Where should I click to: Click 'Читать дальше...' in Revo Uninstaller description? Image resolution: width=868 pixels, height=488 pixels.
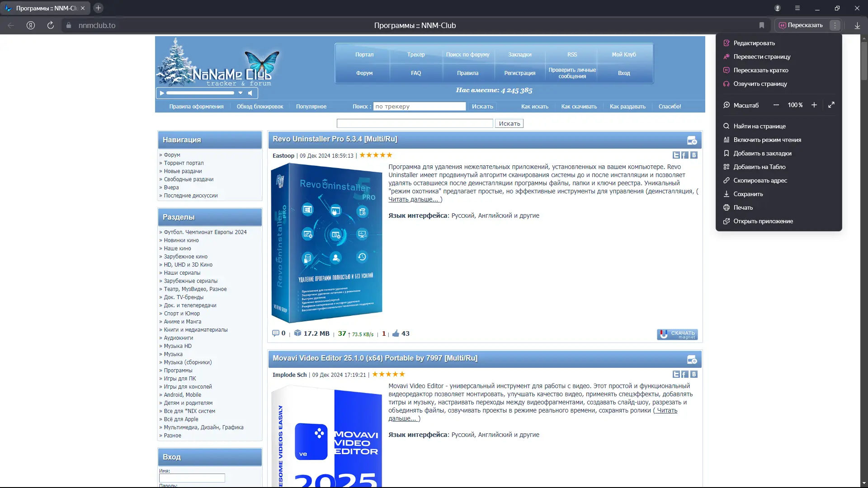point(413,200)
